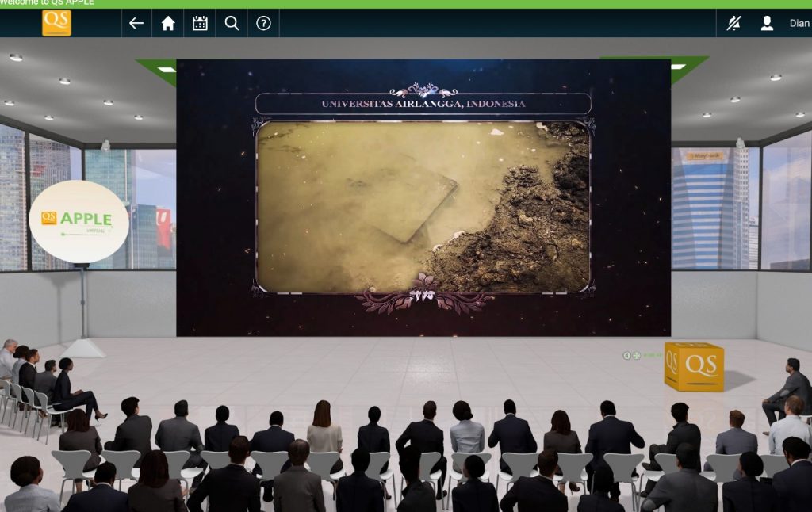Open the Home lobby icon
This screenshot has height=512, width=812.
click(x=168, y=23)
